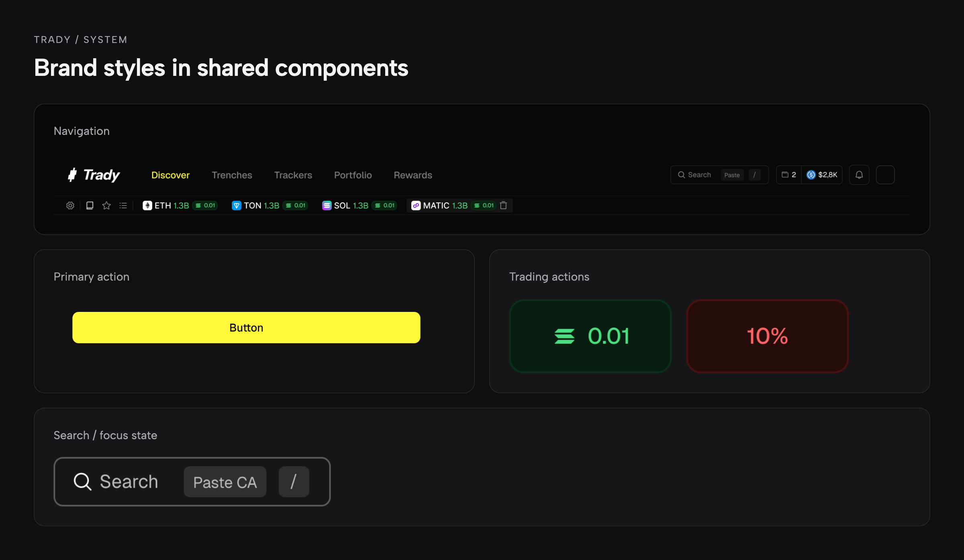The image size is (964, 560).
Task: Open the Rewards tab
Action: pos(413,175)
